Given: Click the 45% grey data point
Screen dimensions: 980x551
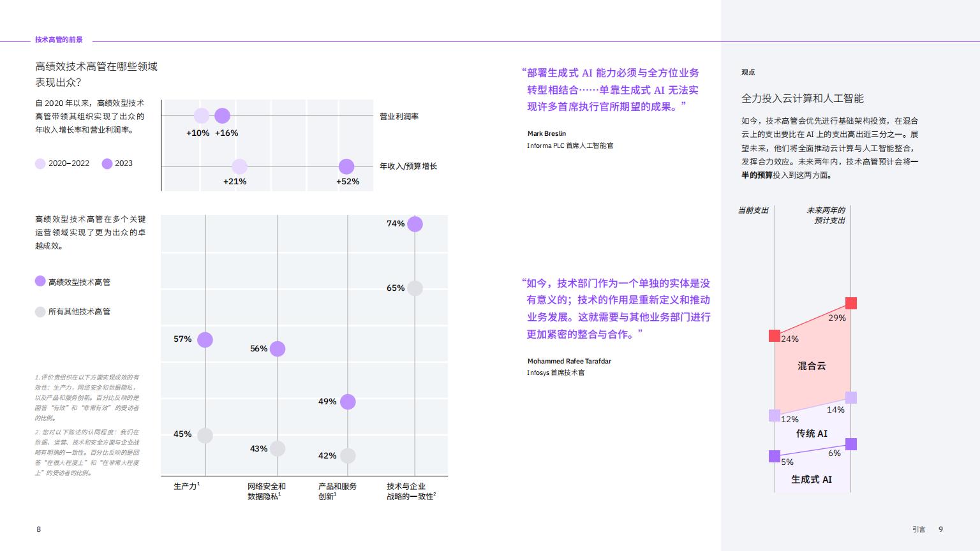Looking at the screenshot, I should [205, 436].
